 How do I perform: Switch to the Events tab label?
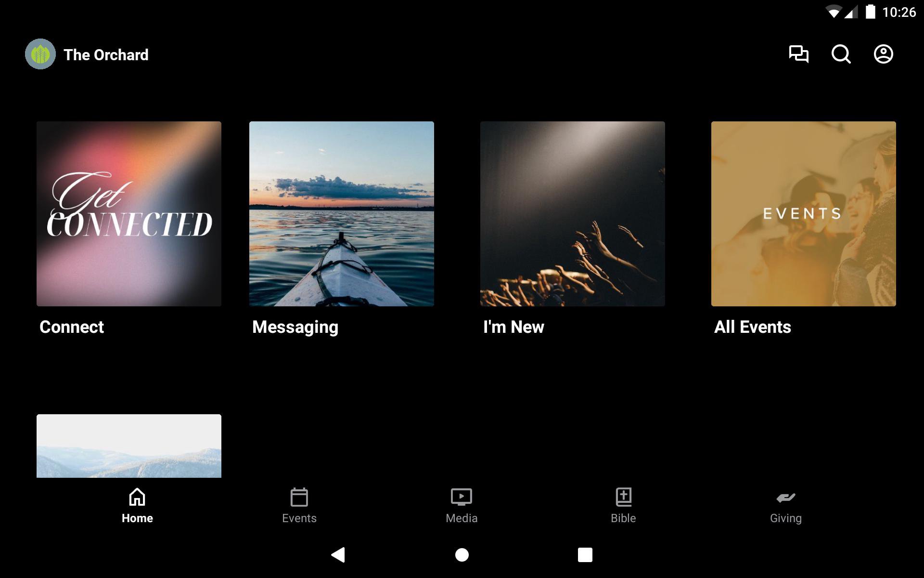[299, 518]
